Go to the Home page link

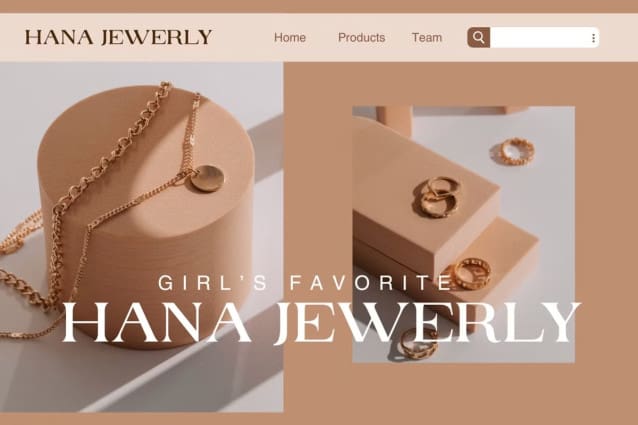click(290, 37)
